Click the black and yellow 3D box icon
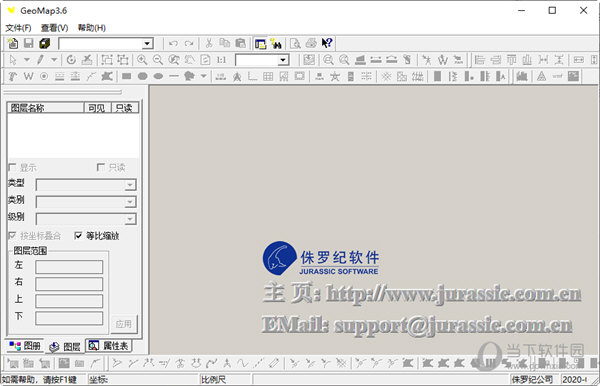Screen dimensions: 600x386 (x=44, y=43)
